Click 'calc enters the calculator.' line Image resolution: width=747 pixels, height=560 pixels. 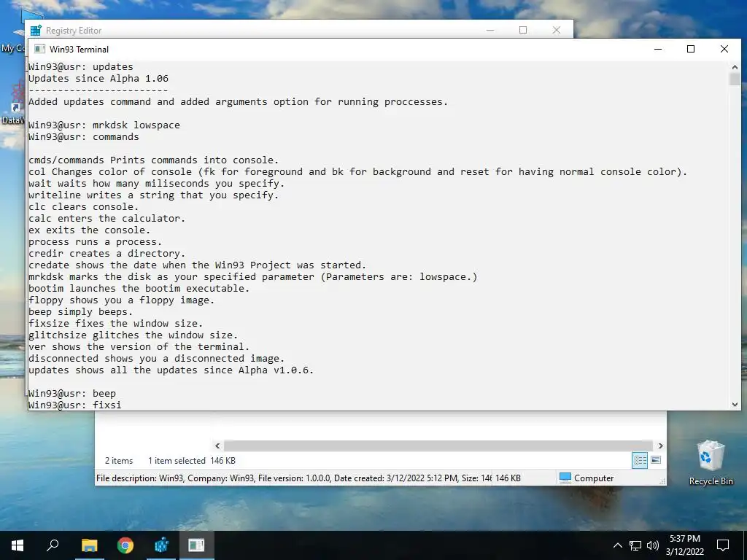coord(107,218)
